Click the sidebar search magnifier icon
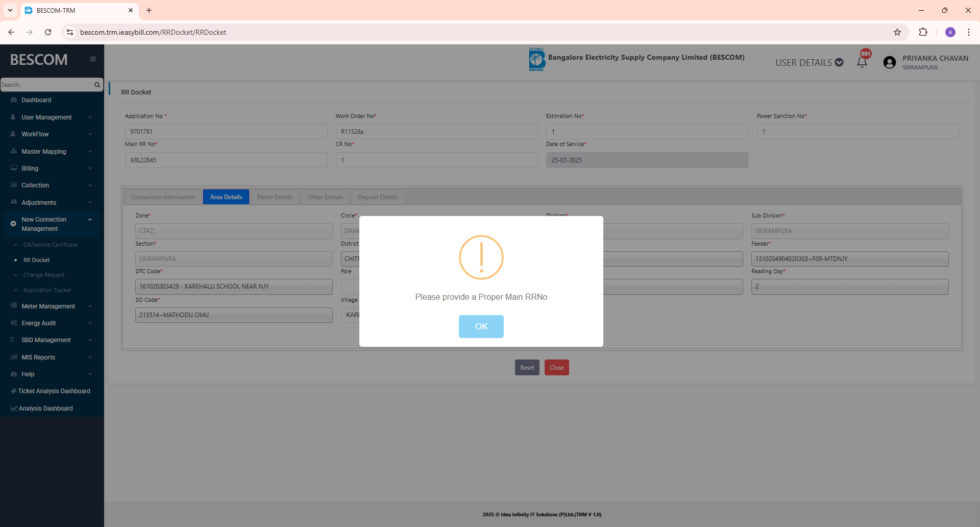The height and width of the screenshot is (527, 980). 97,85
